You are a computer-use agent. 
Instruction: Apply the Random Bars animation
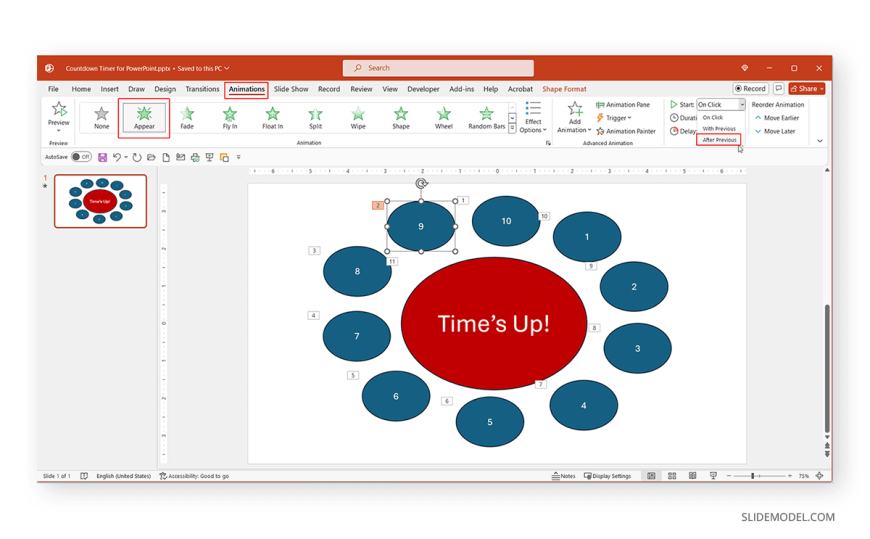(487, 118)
